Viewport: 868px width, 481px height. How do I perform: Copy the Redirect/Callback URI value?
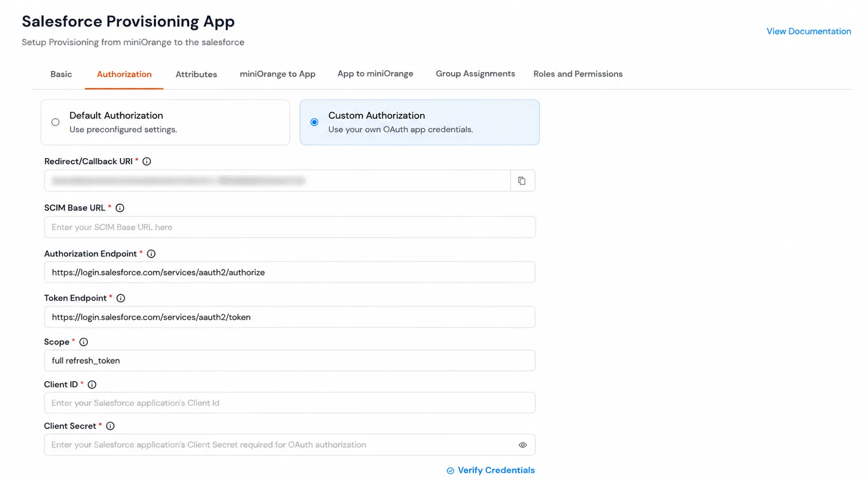click(522, 181)
